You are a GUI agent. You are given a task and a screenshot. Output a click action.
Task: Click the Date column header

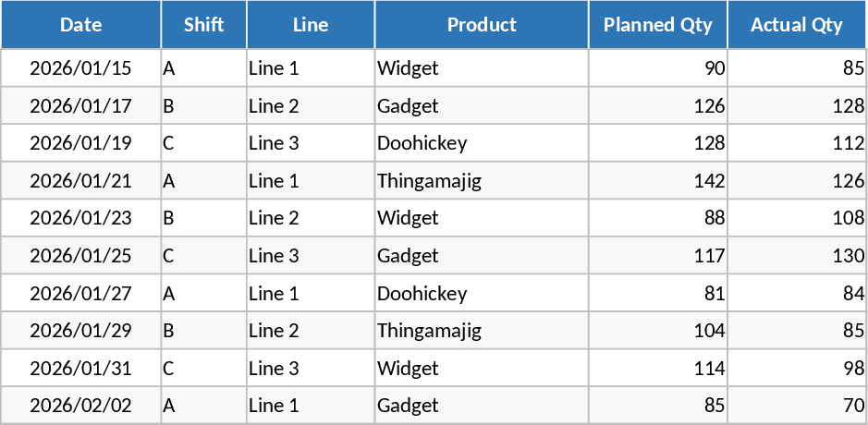[x=81, y=25]
